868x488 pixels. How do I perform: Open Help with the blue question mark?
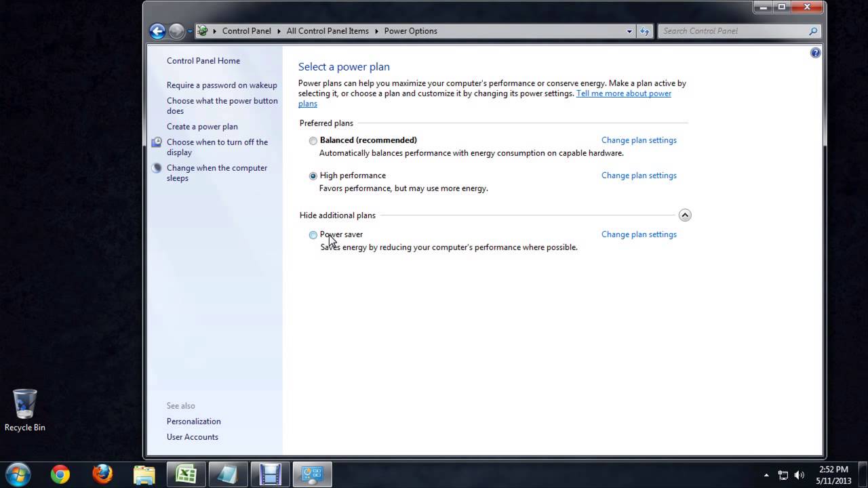click(816, 53)
